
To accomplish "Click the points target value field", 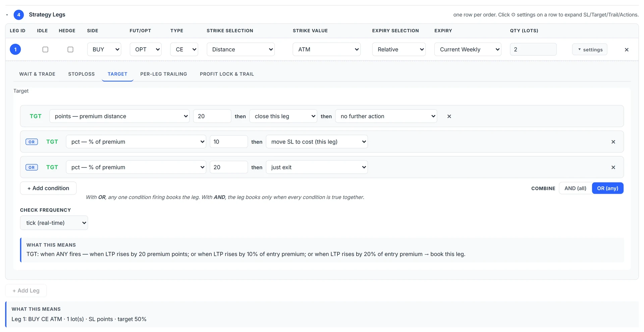I will (212, 116).
